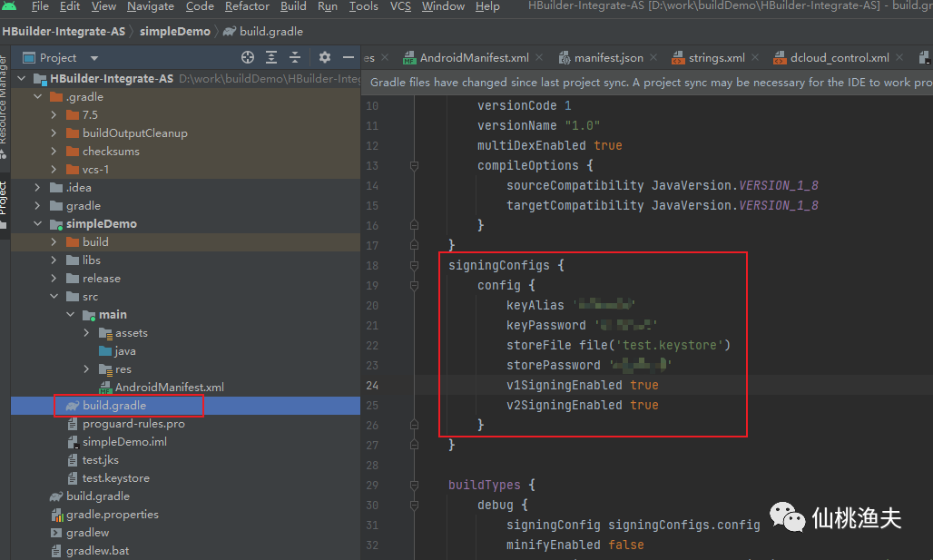This screenshot has height=560, width=933.
Task: Select the root-level build.gradle file
Action: click(x=98, y=496)
